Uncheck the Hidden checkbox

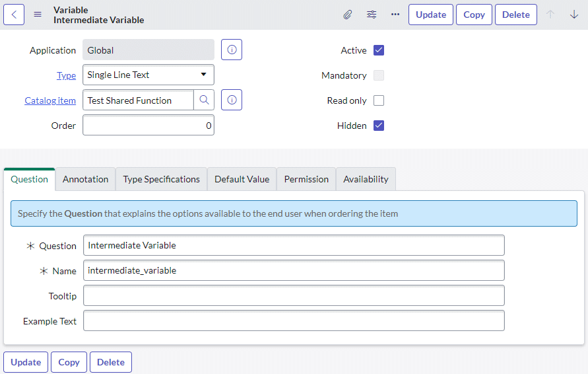379,126
